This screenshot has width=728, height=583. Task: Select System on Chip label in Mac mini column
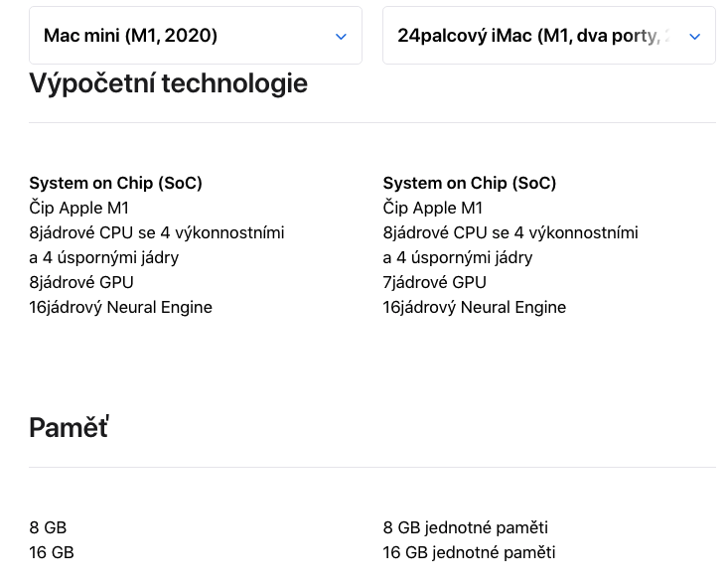[x=115, y=183]
